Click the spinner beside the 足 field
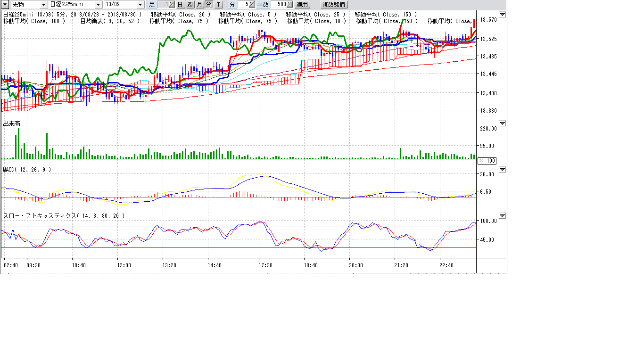Viewport: 644px width, 362px height. click(x=171, y=4)
